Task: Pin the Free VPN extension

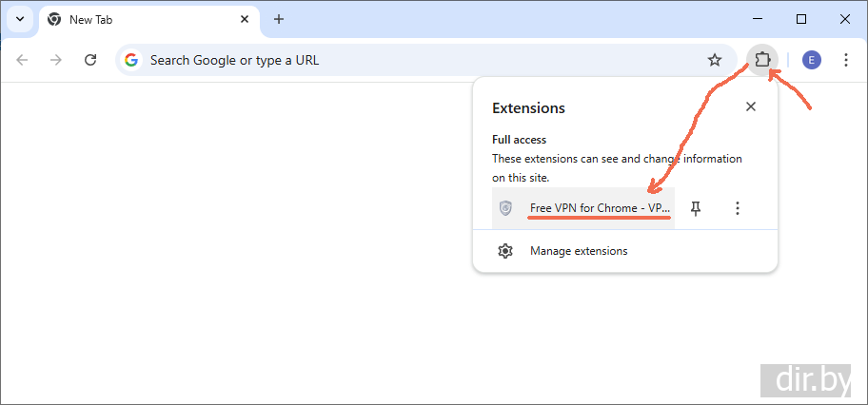Action: point(696,208)
